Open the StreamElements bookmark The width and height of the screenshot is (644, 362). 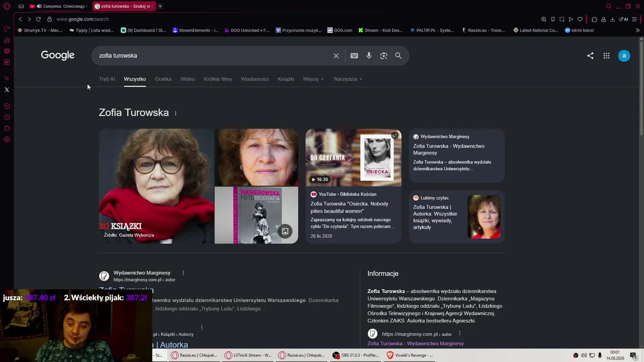pos(195,30)
